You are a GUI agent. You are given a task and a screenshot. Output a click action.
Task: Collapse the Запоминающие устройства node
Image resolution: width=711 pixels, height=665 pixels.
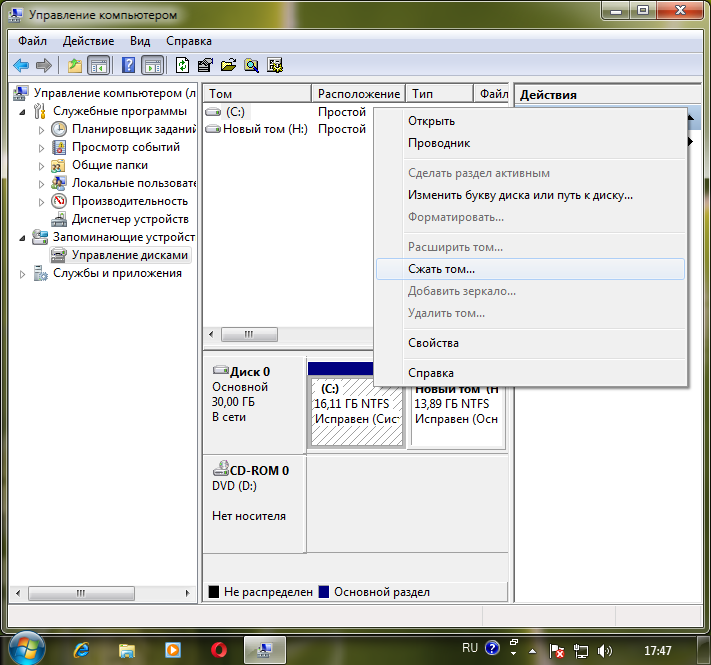pyautogui.click(x=22, y=238)
